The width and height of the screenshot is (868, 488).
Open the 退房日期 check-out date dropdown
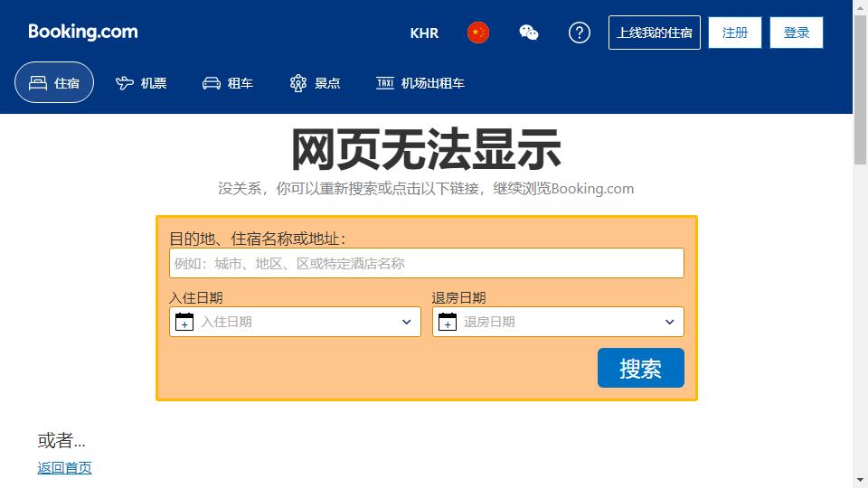[558, 322]
